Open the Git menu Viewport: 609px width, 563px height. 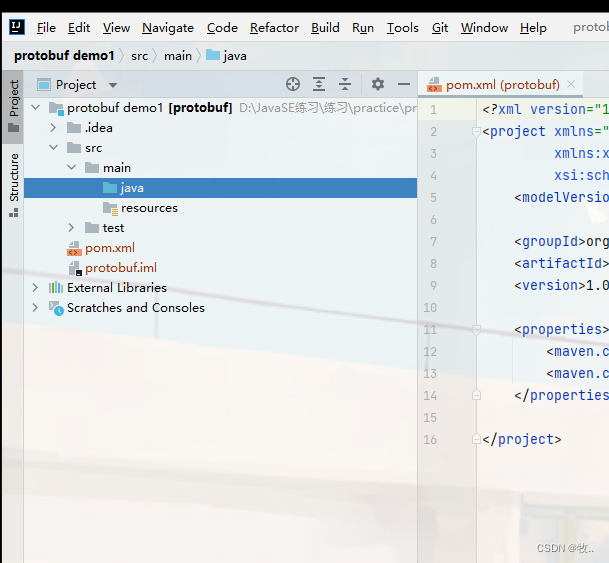pos(440,28)
